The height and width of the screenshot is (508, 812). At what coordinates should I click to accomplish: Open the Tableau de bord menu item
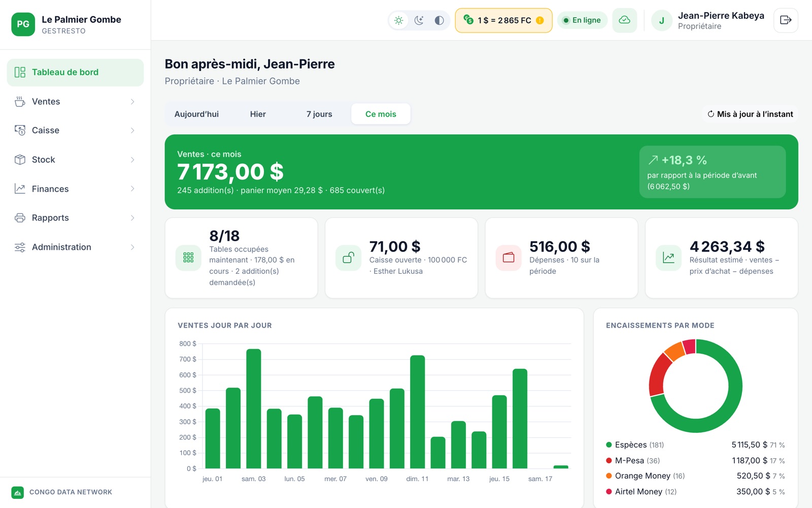(75, 72)
